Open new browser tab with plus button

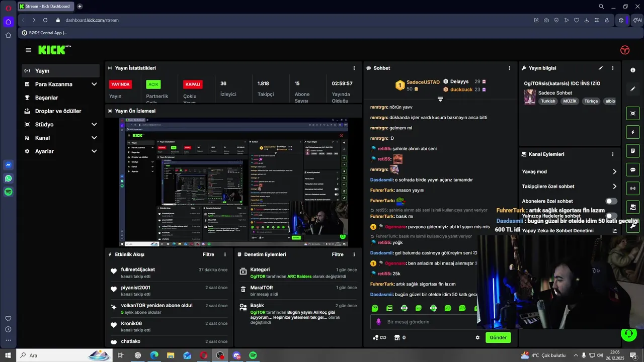pyautogui.click(x=80, y=7)
